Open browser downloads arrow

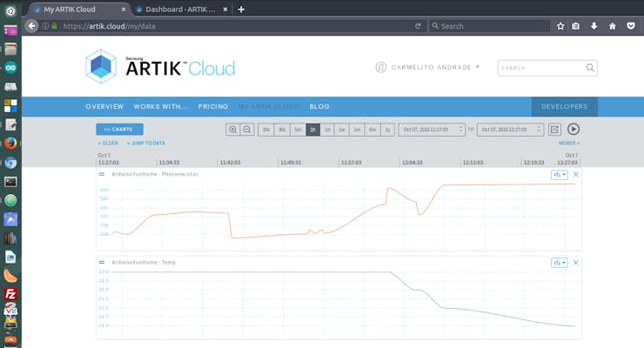click(x=594, y=26)
